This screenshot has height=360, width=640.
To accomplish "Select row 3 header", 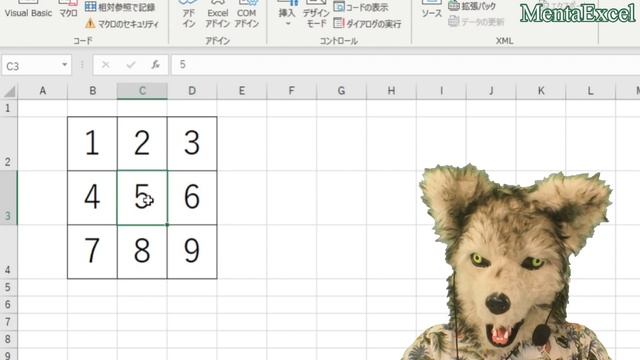I will [x=9, y=198].
